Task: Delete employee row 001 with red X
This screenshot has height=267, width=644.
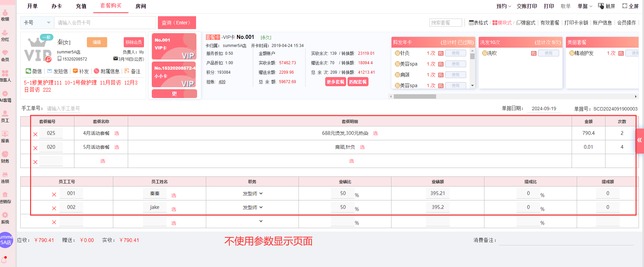Action: click(54, 194)
